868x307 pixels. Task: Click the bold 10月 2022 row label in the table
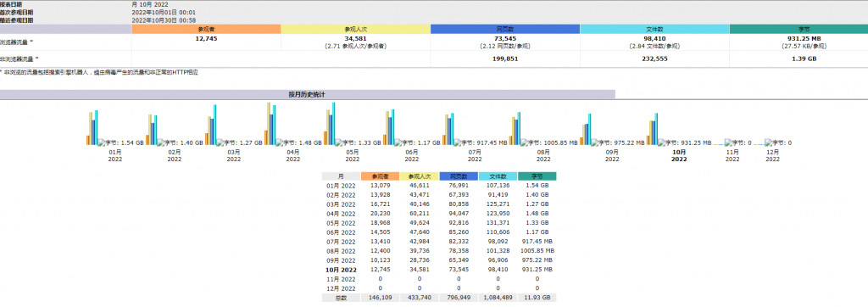pyautogui.click(x=341, y=270)
